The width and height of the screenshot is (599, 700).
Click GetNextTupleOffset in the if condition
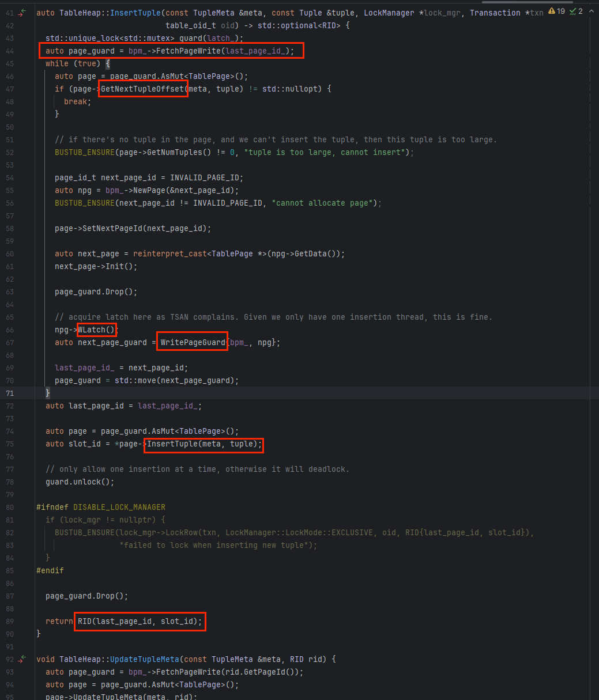143,89
